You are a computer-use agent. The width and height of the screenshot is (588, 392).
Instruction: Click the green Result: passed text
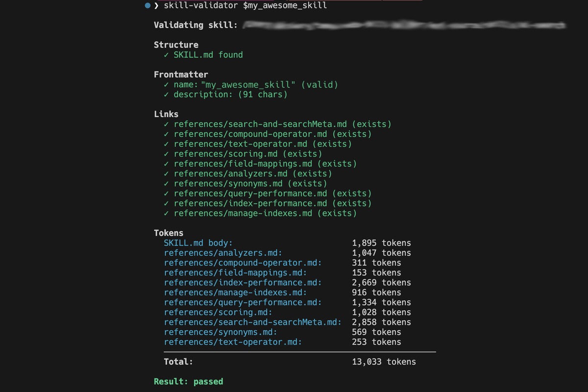point(189,382)
